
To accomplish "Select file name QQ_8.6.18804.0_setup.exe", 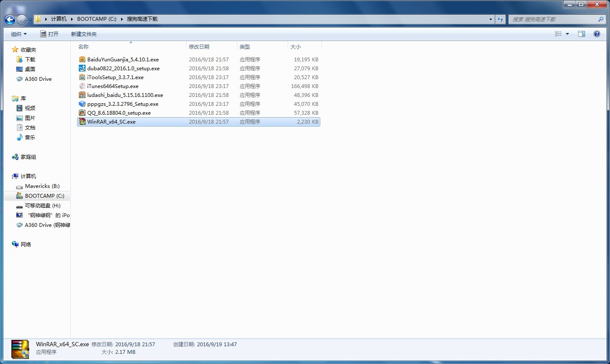I will (x=119, y=113).
